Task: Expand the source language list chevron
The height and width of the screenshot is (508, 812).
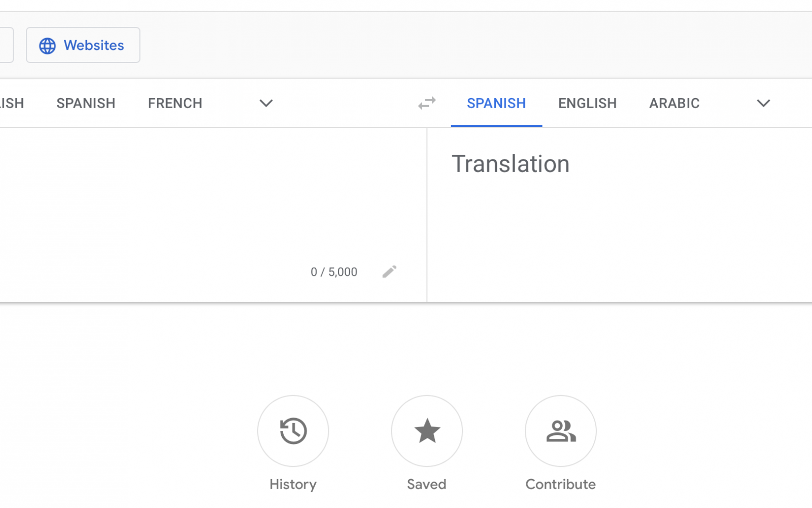Action: pyautogui.click(x=266, y=103)
